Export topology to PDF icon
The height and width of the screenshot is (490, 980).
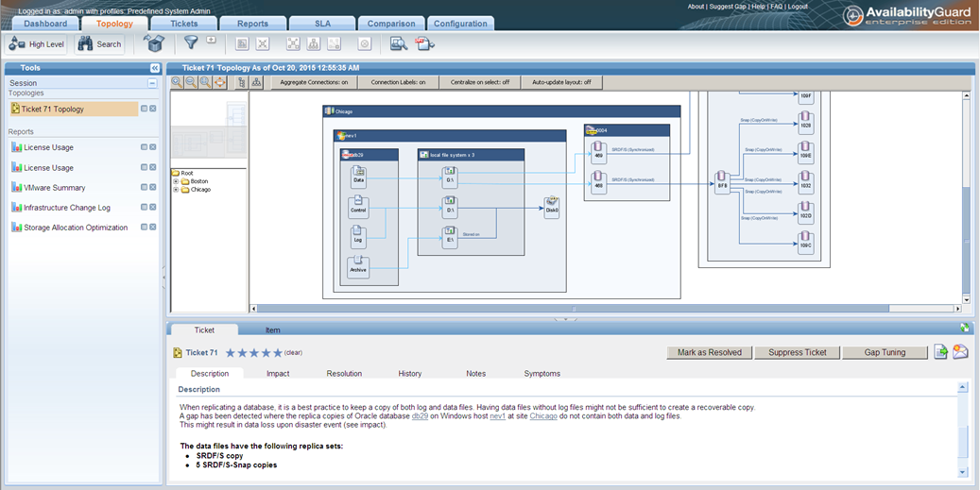(425, 43)
